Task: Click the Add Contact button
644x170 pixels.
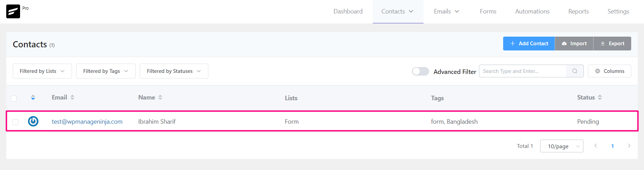Action: 529,44
